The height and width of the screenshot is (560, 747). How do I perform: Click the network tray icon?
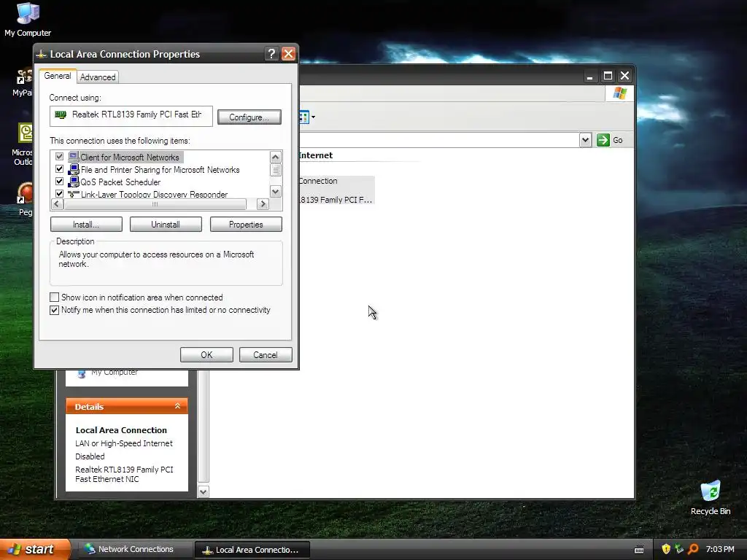pyautogui.click(x=679, y=549)
